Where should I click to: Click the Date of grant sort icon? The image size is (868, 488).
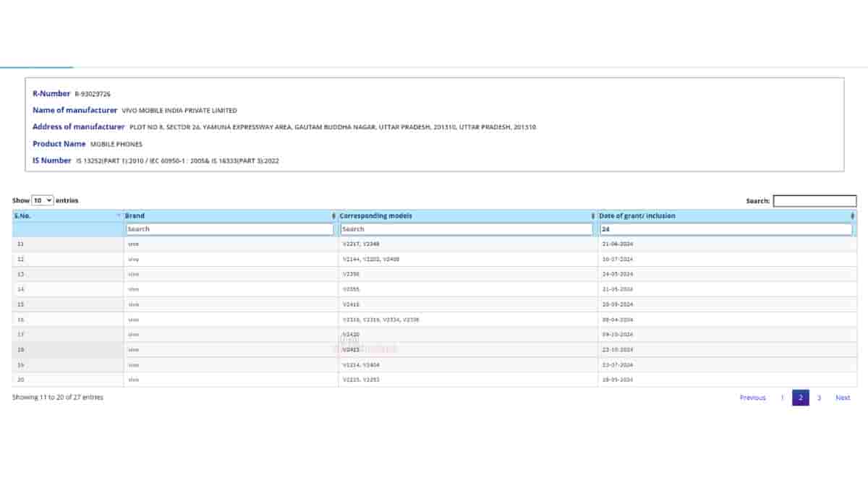[x=853, y=216]
